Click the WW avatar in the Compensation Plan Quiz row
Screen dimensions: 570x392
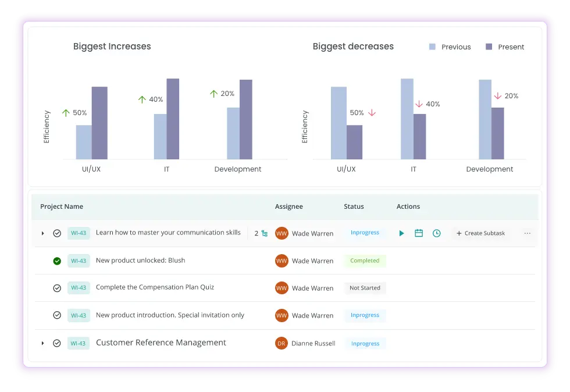tap(282, 288)
